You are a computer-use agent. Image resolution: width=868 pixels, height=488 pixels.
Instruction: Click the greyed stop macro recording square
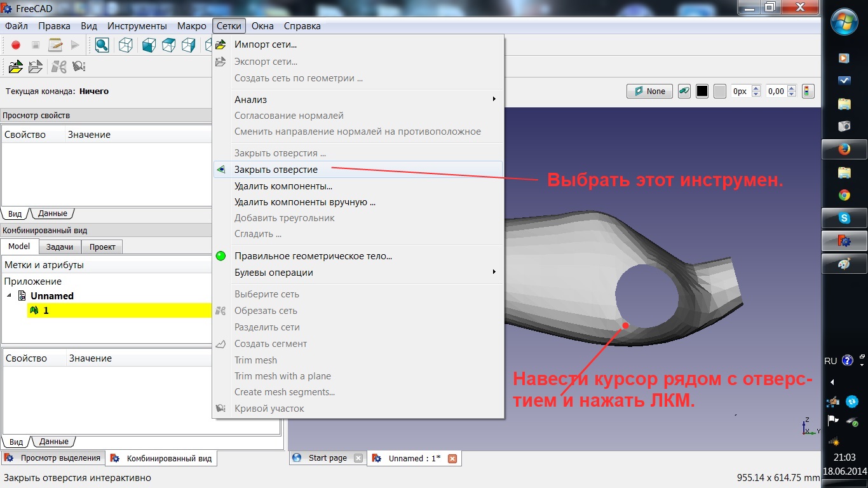[36, 45]
